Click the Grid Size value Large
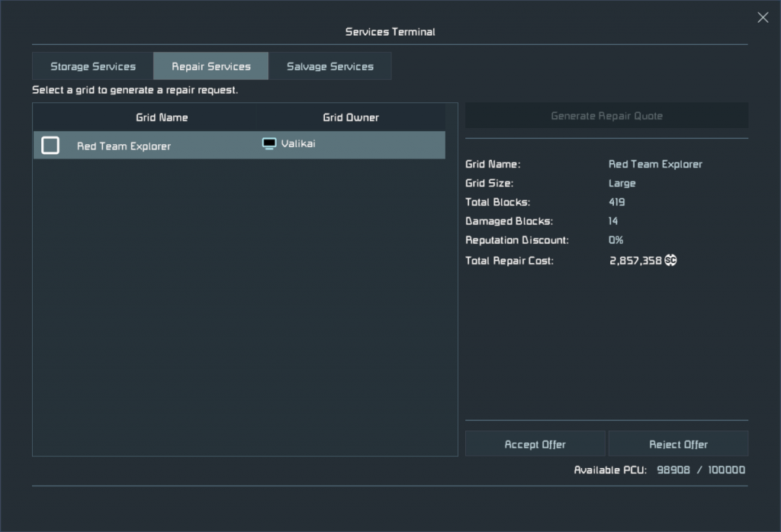This screenshot has width=781, height=532. [622, 183]
